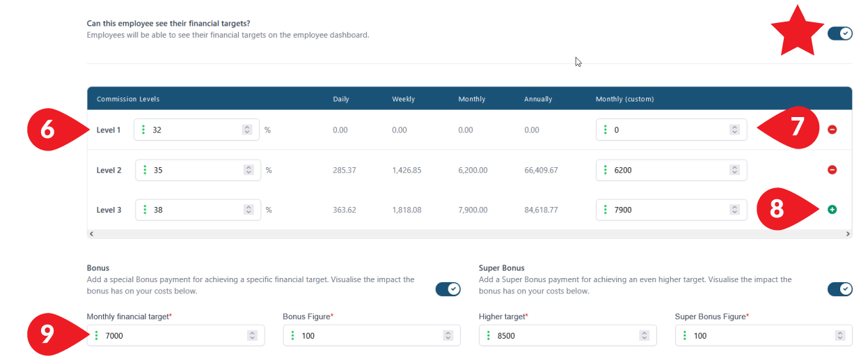Click Level 1 monthly custom spinner arrows
The height and width of the screenshot is (363, 868).
click(734, 130)
